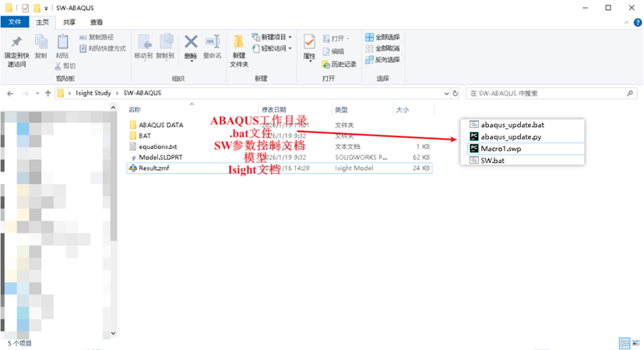The width and height of the screenshot is (644, 350).
Task: Click the search box for SW-ABAQUS
Action: point(545,93)
